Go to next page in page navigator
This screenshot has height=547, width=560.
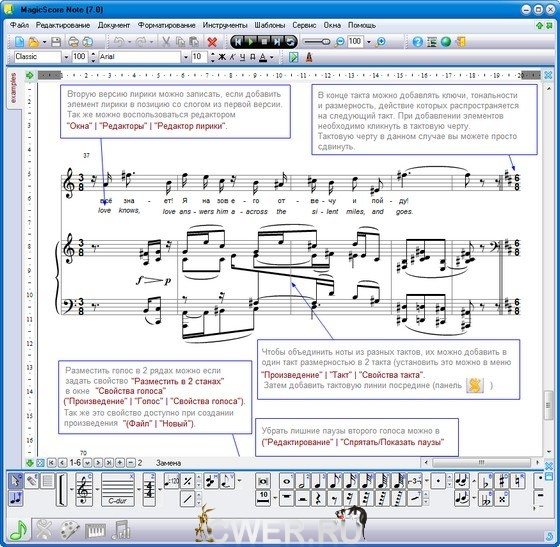[x=98, y=463]
